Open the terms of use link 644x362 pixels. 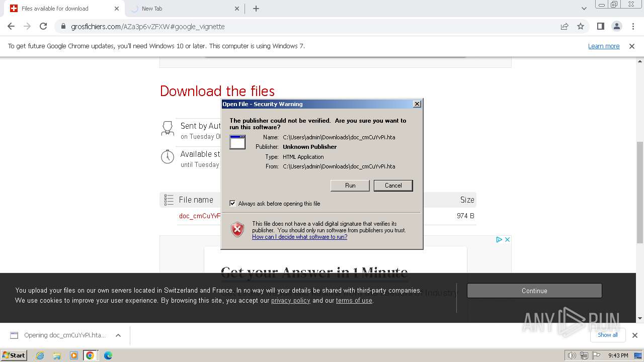pos(354,301)
